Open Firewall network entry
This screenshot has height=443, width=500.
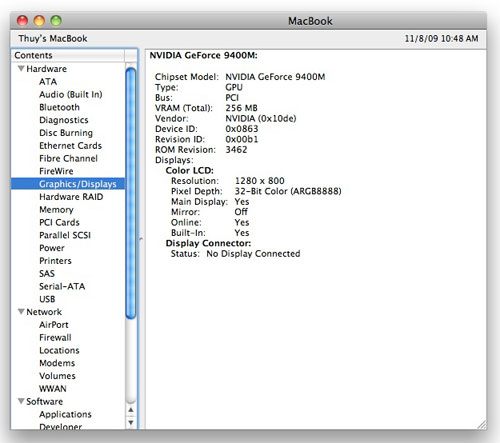coord(55,337)
